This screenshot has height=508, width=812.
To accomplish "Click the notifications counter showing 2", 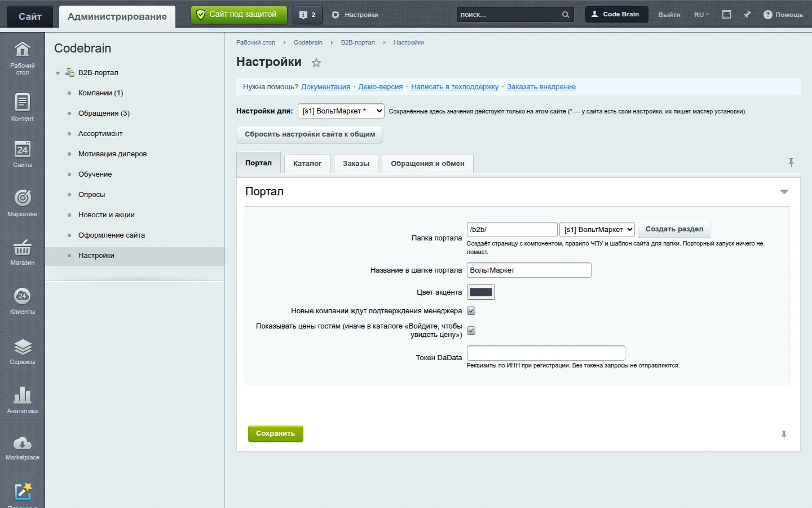I will pos(307,15).
